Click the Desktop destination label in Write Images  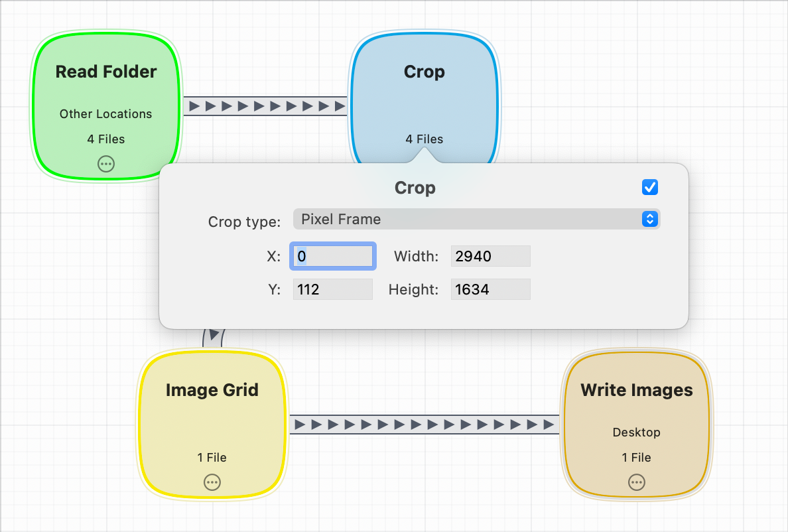[636, 432]
